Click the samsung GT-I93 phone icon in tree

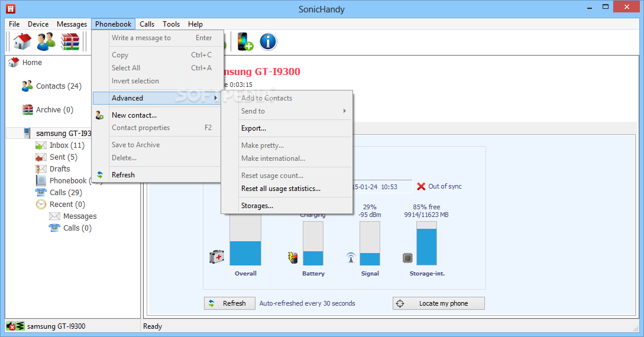[27, 133]
